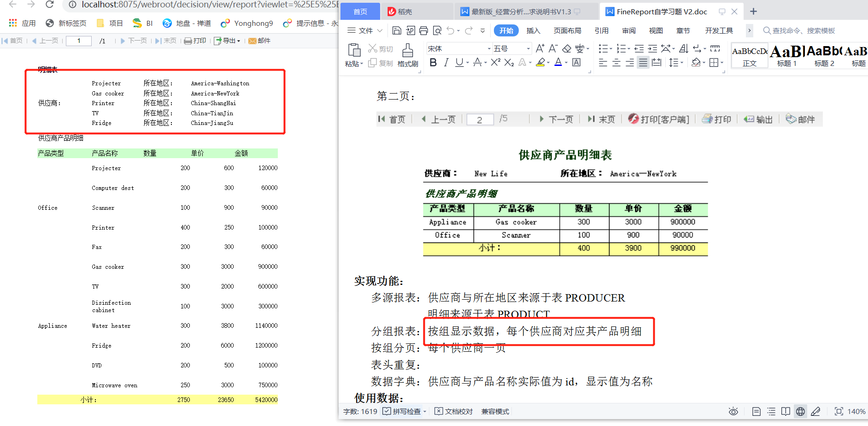Click the text highlight color marker
Viewport: 868px width, 426px height.
(541, 62)
